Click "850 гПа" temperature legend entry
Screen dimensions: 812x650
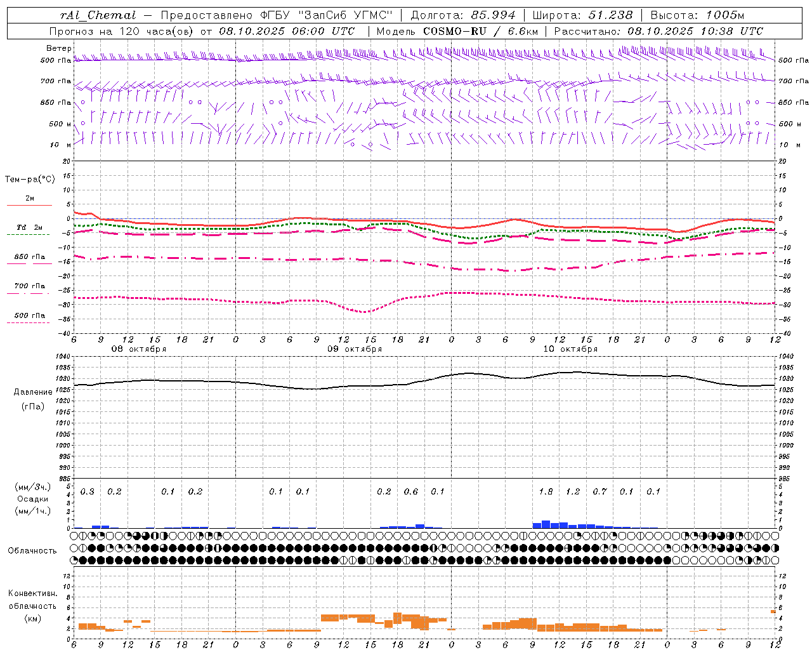pyautogui.click(x=30, y=256)
